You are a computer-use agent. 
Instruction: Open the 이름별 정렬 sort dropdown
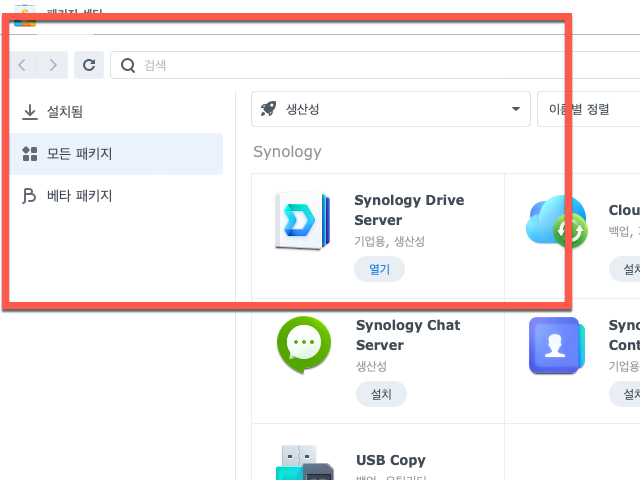coord(589,109)
